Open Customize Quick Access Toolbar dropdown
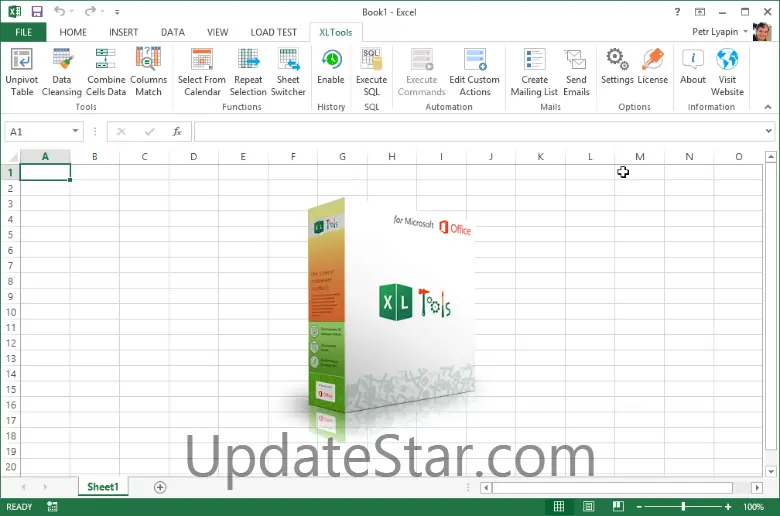Viewport: 780px width, 516px height. point(117,12)
